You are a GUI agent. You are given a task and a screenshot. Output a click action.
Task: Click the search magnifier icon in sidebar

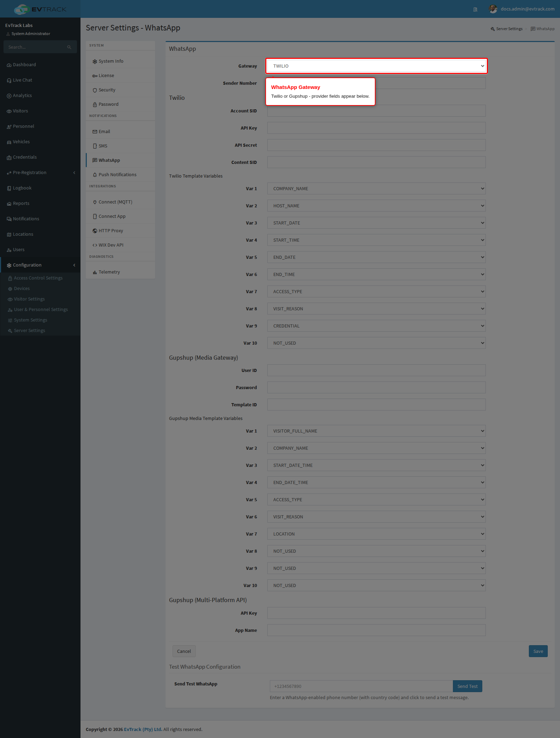point(69,47)
